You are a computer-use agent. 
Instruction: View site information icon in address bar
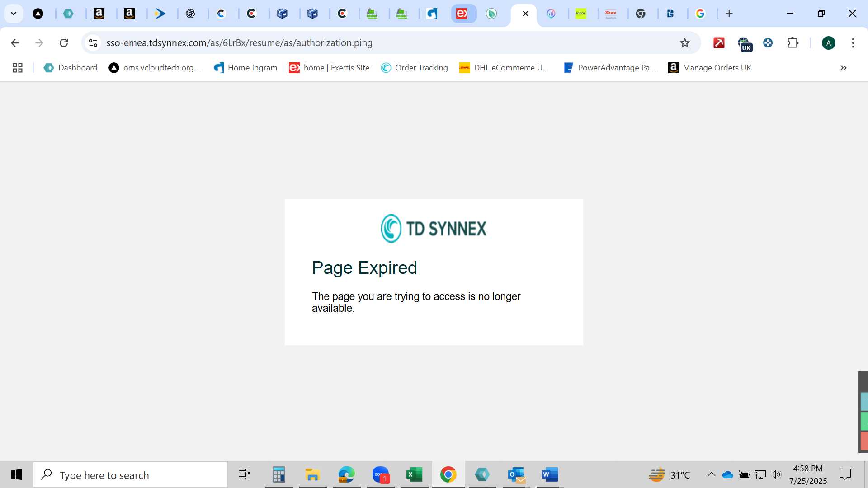coord(93,43)
